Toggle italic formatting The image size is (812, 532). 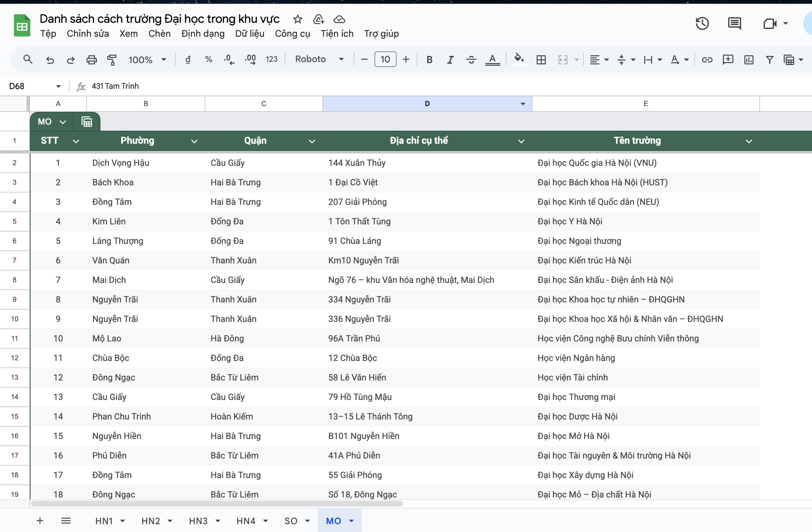450,60
